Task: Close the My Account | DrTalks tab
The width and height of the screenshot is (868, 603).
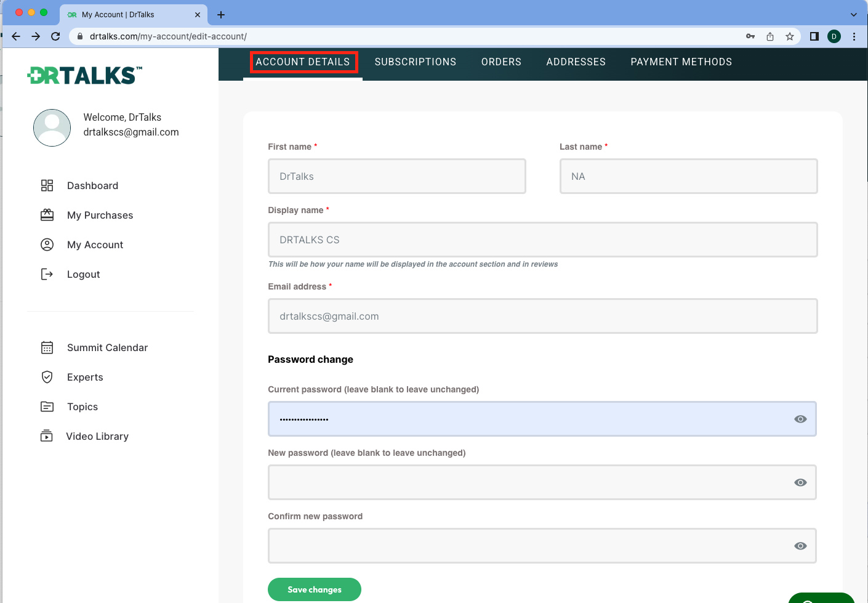Action: coord(198,15)
